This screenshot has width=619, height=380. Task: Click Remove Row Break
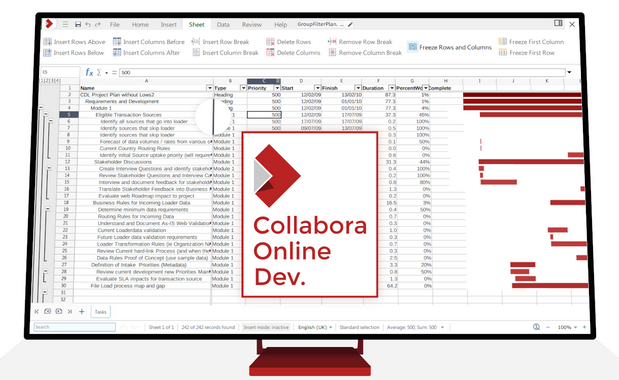click(360, 42)
